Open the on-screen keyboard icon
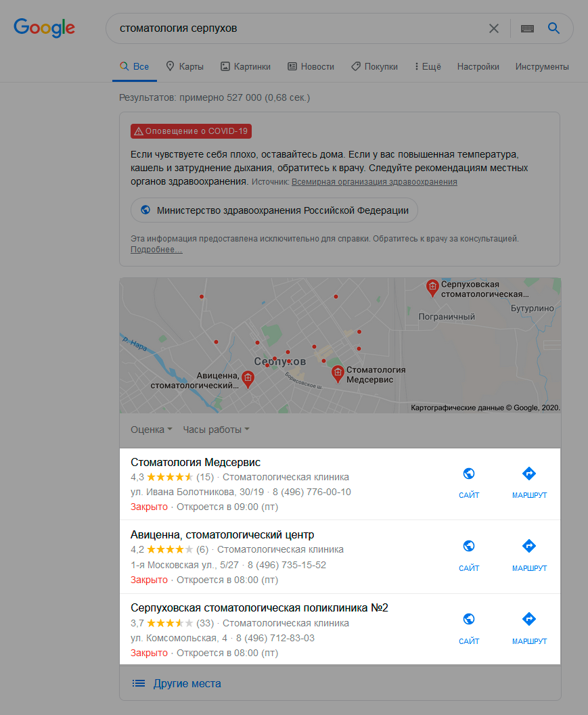Image resolution: width=588 pixels, height=715 pixels. pyautogui.click(x=527, y=28)
